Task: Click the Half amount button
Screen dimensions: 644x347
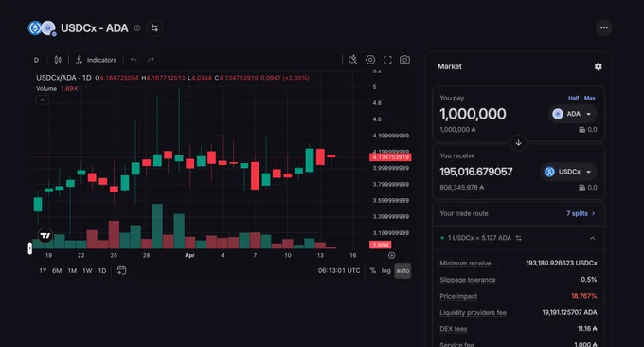Action: coord(573,98)
